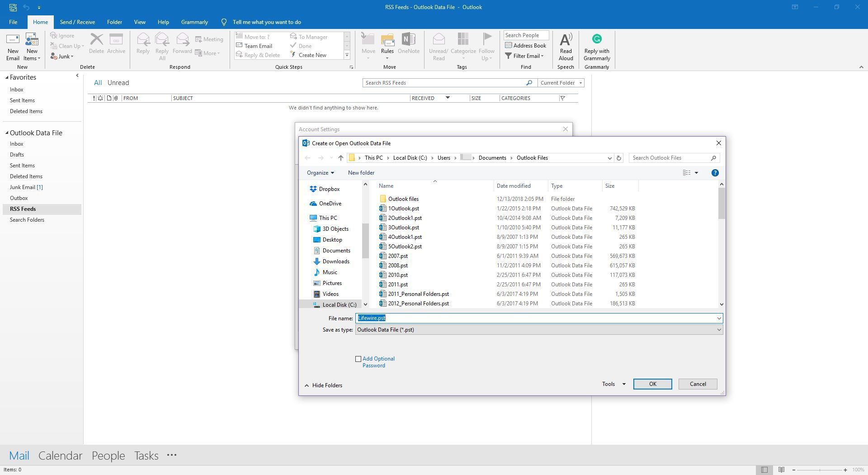
Task: Switch to Reading view in status bar
Action: 781,470
